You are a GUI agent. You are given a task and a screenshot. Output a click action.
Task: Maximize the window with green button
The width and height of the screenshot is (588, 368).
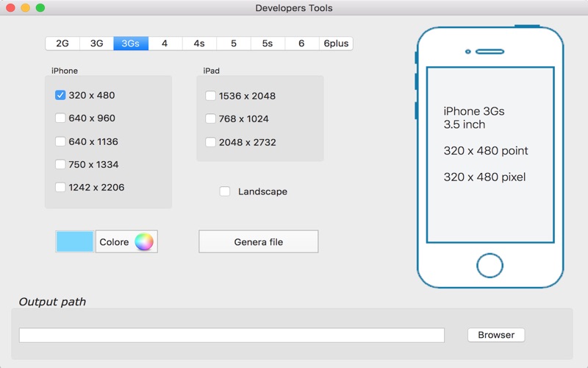40,7
